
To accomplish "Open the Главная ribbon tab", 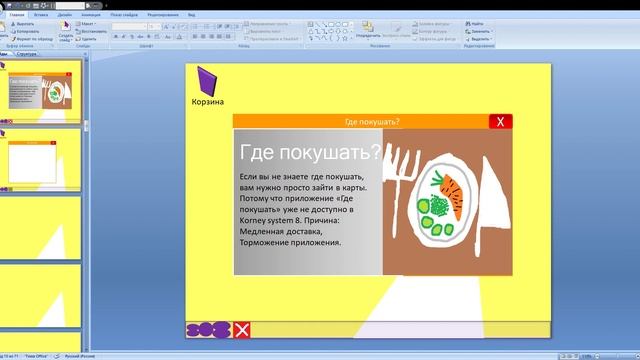I will [x=17, y=15].
